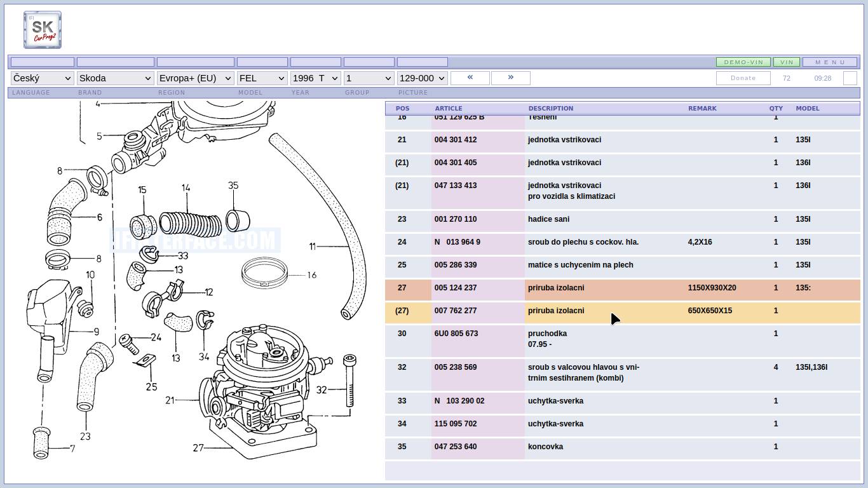868x488 pixels.
Task: Click the REMARK column header
Action: point(702,109)
